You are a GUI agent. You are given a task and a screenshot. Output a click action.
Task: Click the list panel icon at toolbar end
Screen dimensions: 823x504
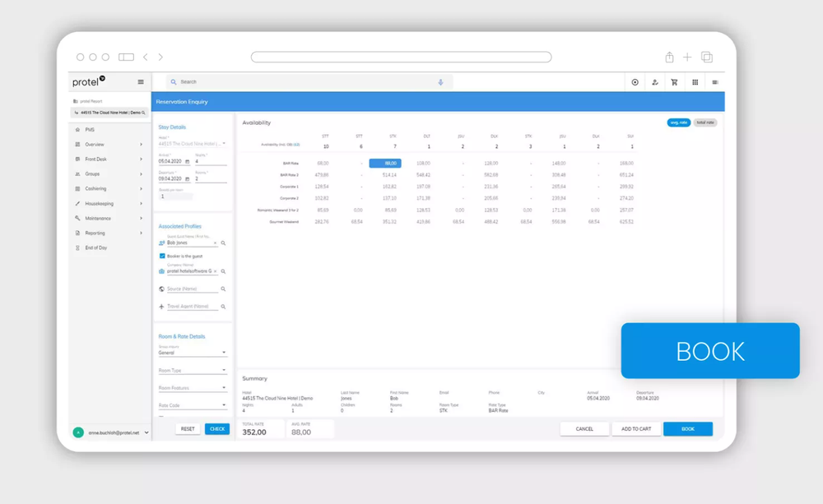(x=715, y=82)
